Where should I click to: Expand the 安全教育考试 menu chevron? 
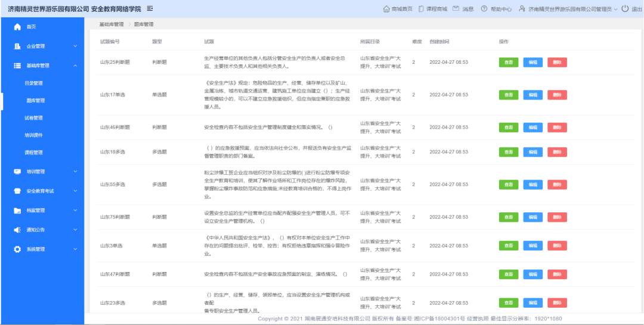(75, 191)
